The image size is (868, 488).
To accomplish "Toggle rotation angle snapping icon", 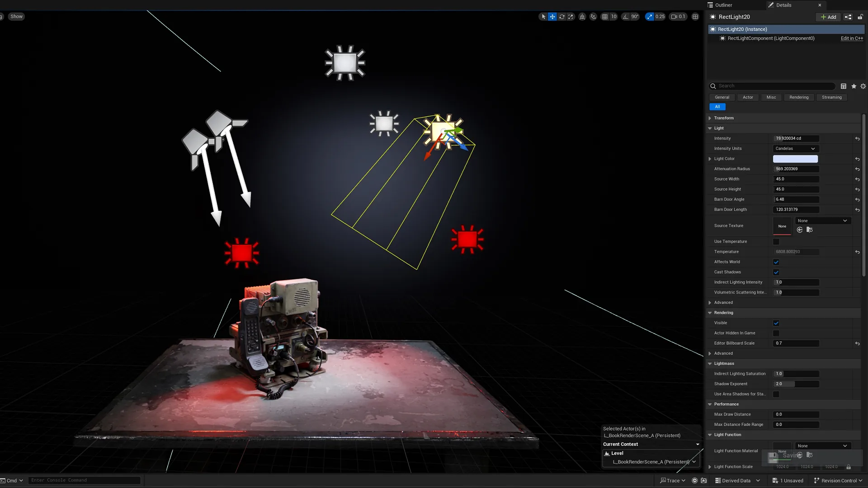I will (626, 17).
